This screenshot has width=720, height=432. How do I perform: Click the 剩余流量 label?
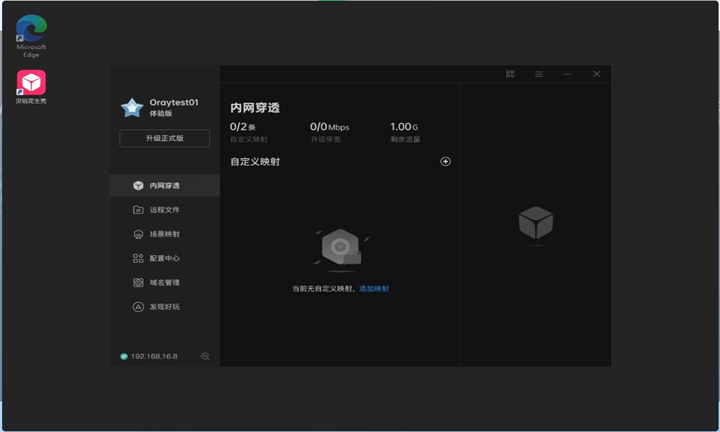(x=405, y=139)
